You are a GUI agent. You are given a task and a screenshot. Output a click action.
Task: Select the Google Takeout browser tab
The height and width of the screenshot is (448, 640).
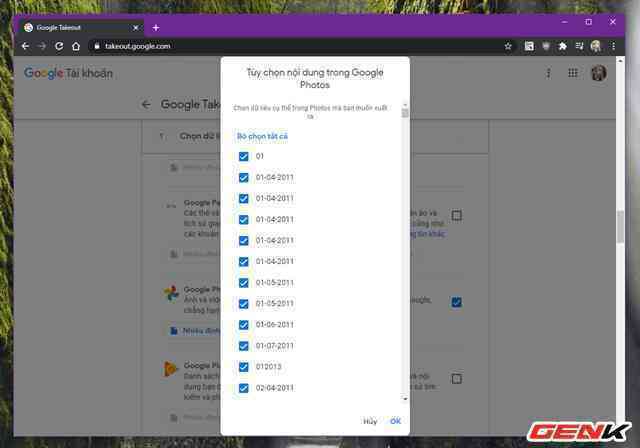[80, 28]
